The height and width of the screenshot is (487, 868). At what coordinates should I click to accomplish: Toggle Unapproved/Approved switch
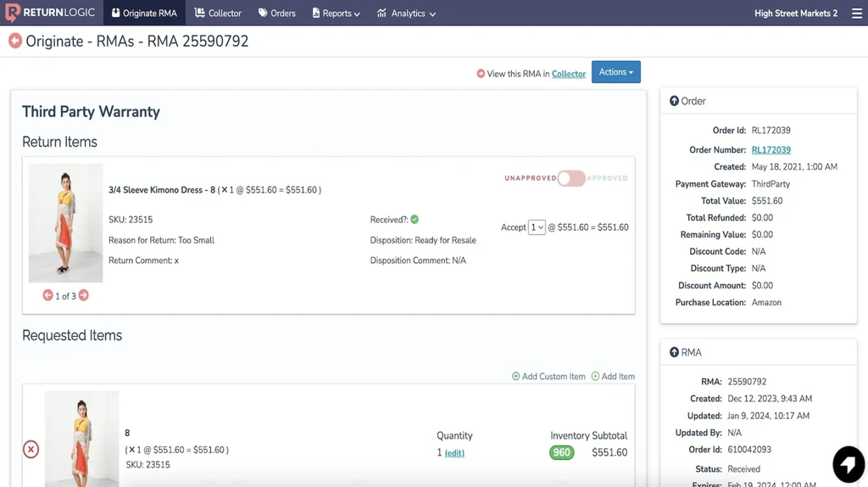click(x=570, y=178)
